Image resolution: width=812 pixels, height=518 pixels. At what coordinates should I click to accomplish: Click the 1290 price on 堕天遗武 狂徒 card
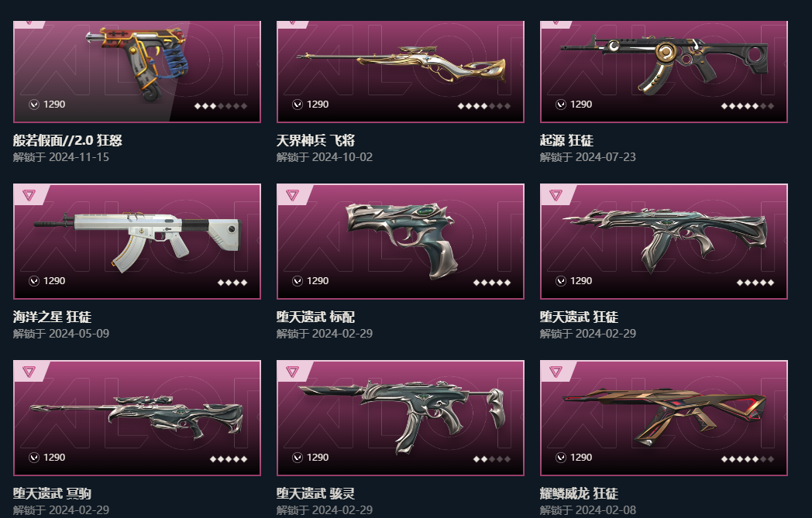[x=581, y=281]
